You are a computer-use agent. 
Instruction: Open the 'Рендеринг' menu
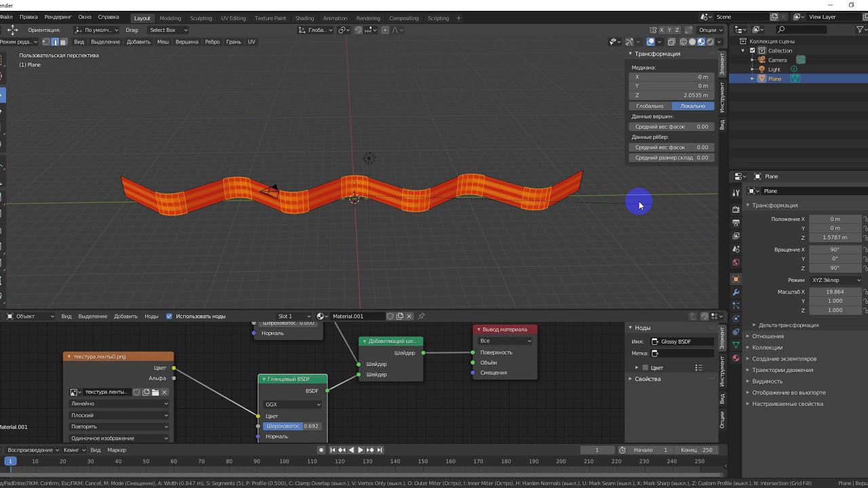tap(58, 17)
